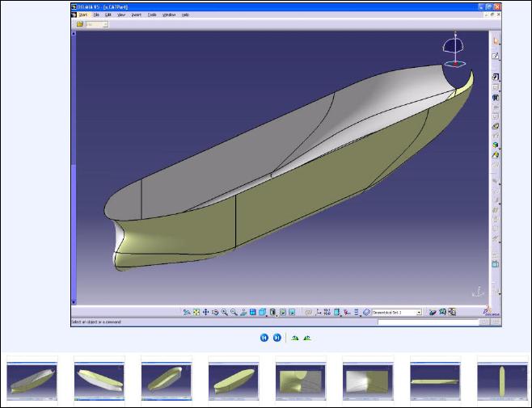Select the Pan view tool

pos(205,312)
